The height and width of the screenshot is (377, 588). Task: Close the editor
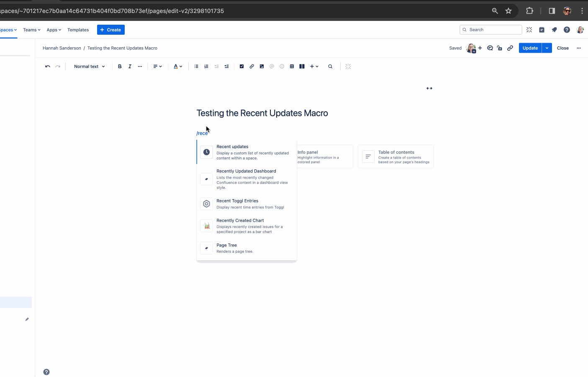point(563,48)
